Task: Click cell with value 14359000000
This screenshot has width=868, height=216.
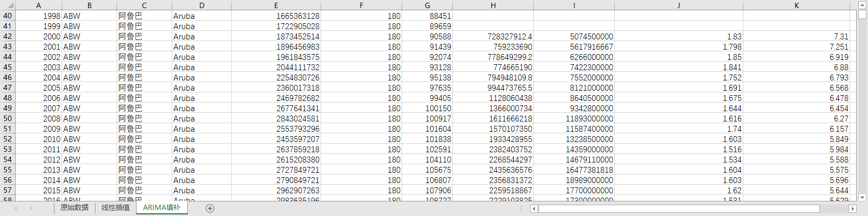Action: (x=574, y=150)
